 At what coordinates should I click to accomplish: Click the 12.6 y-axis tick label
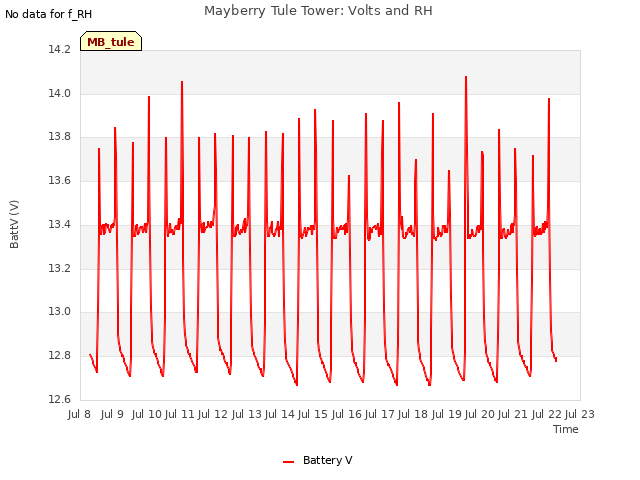[x=60, y=399]
